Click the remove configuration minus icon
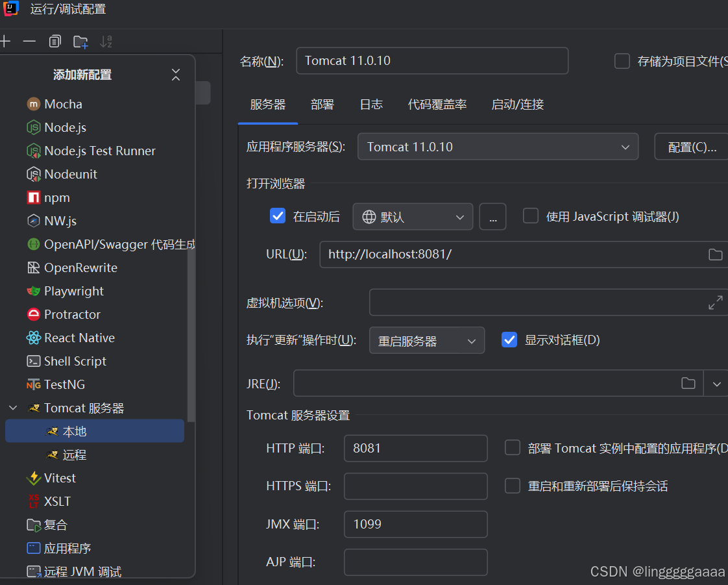The height and width of the screenshot is (585, 728). [x=29, y=42]
